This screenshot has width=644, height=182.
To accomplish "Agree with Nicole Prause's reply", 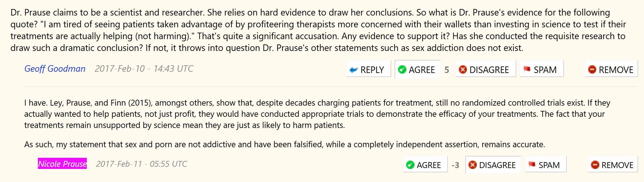I will point(425,165).
